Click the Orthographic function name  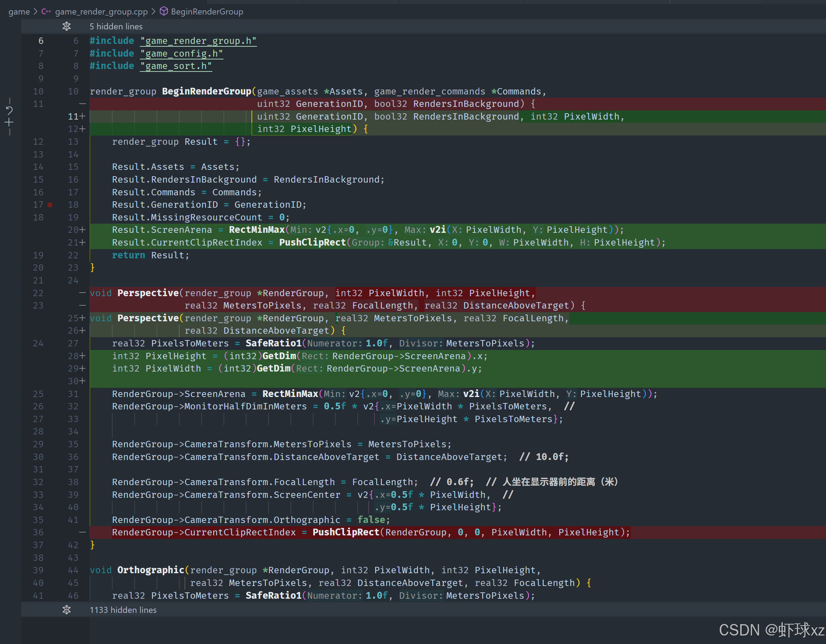pos(151,570)
